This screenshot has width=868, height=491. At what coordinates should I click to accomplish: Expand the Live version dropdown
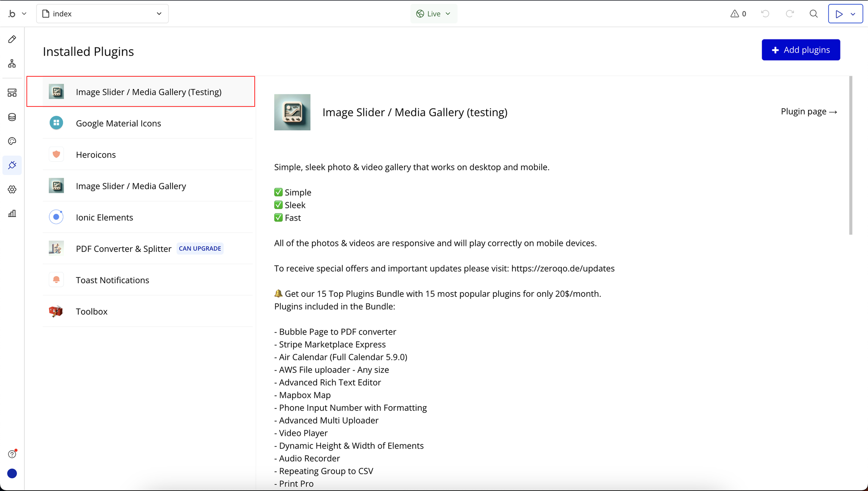(434, 14)
